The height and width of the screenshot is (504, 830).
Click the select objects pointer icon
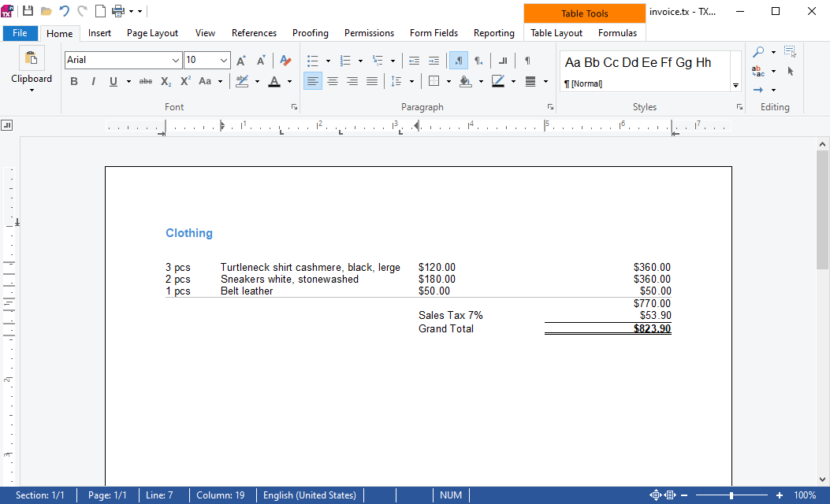(x=791, y=71)
